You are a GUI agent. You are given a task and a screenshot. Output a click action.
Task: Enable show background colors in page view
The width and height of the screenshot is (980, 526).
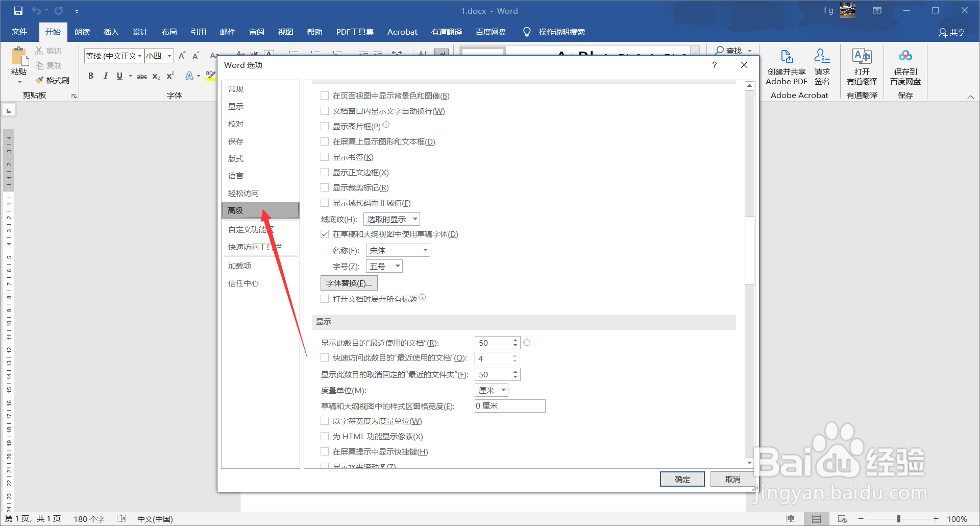coord(325,95)
